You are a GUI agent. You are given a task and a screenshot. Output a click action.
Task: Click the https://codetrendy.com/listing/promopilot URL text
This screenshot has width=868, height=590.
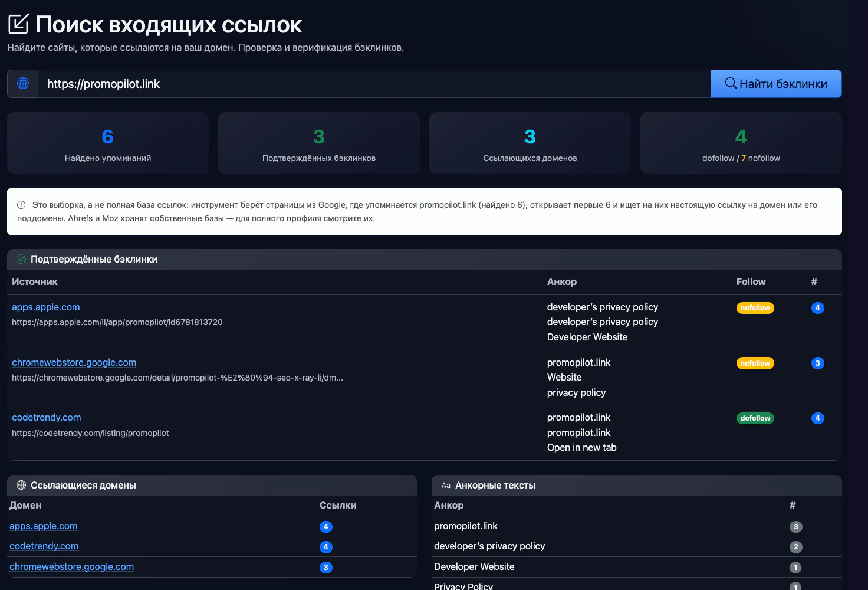tap(90, 433)
